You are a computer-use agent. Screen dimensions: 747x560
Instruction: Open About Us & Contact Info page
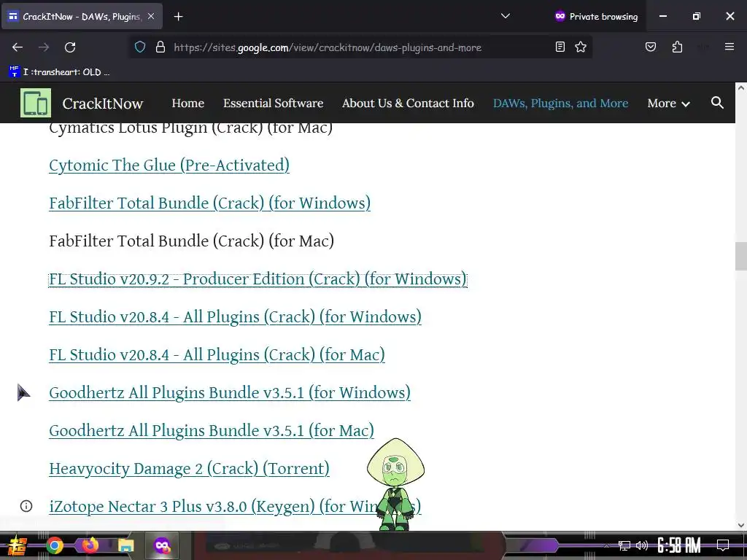[408, 104]
